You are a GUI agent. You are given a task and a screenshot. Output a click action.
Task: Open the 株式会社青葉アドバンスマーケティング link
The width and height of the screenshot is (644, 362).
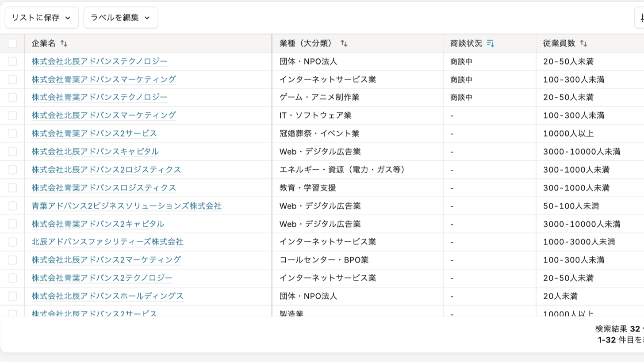pos(104,80)
